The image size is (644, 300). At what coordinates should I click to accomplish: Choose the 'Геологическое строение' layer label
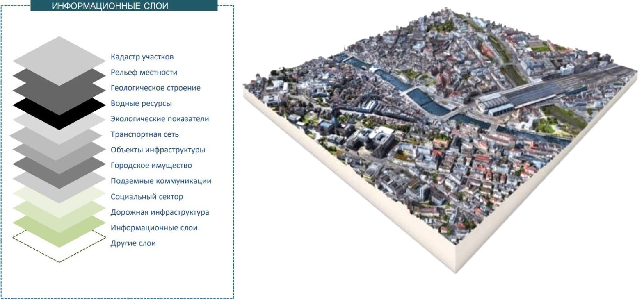pos(155,88)
